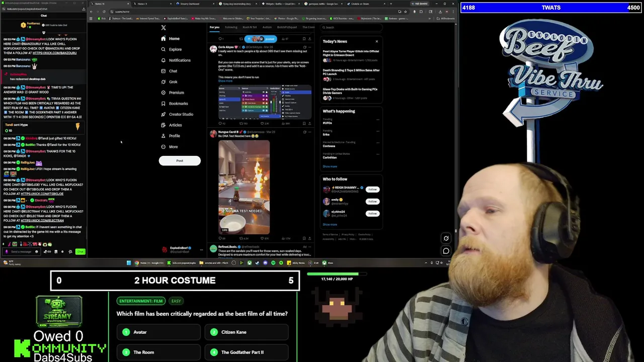Reply to the Ceris Abyss post

tap(221, 123)
